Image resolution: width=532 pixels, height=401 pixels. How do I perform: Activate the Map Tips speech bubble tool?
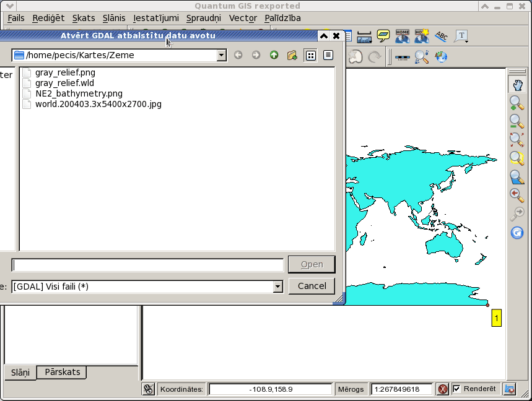[x=383, y=36]
